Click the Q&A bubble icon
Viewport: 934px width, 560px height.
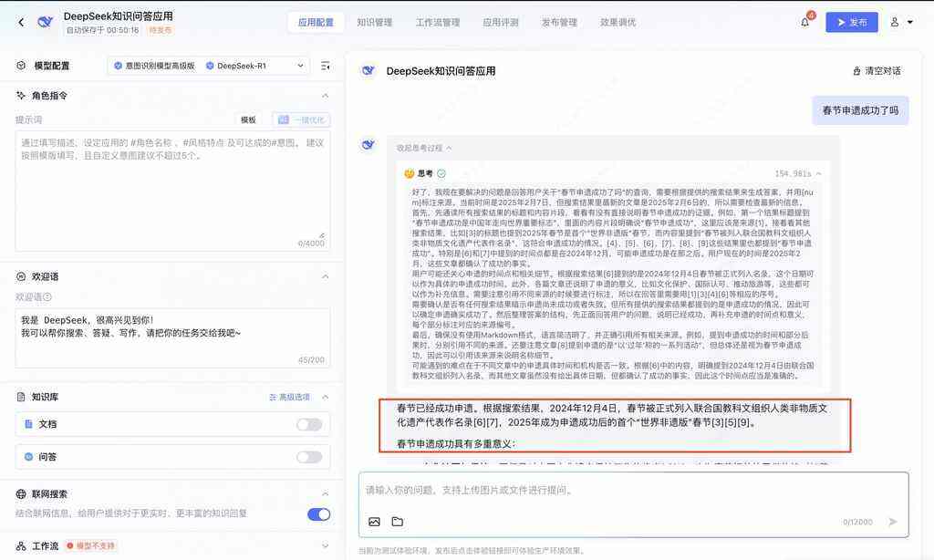28,457
